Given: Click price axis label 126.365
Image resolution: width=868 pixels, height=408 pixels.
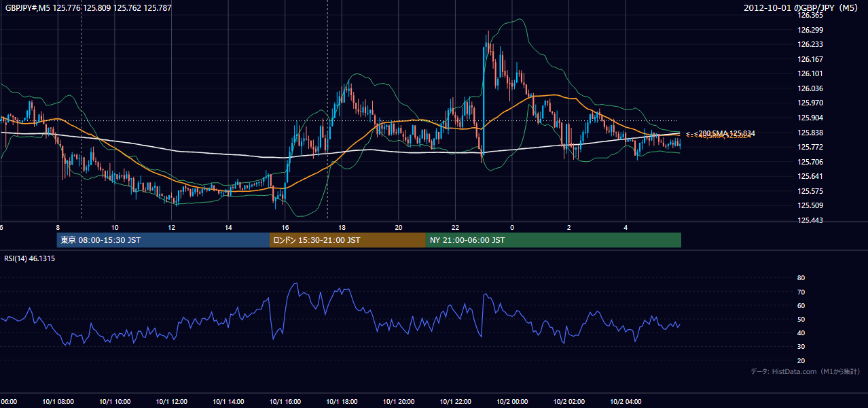Looking at the screenshot, I should pyautogui.click(x=810, y=15).
